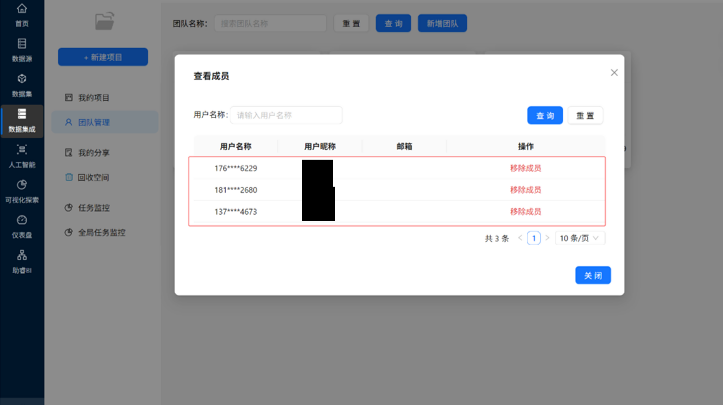This screenshot has height=405, width=723.
Task: Click the 操作 column header
Action: [526, 146]
